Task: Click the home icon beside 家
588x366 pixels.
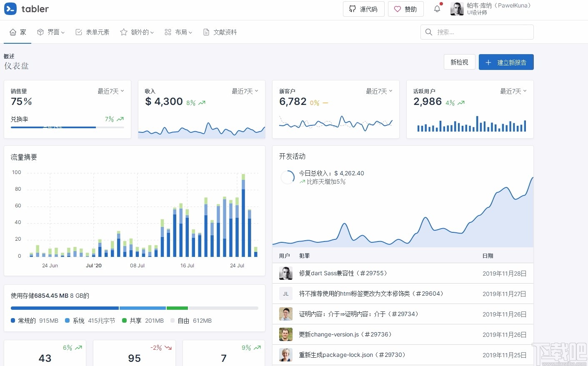Action: point(13,32)
